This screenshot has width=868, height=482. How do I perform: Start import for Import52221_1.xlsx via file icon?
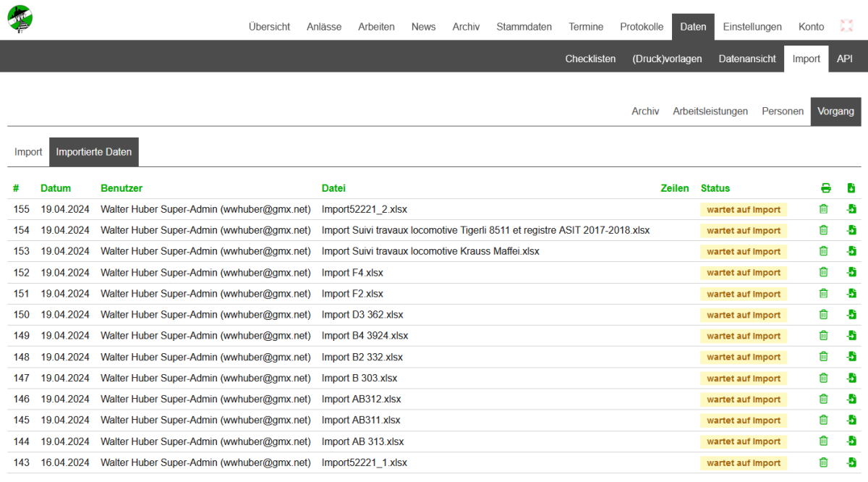point(851,462)
